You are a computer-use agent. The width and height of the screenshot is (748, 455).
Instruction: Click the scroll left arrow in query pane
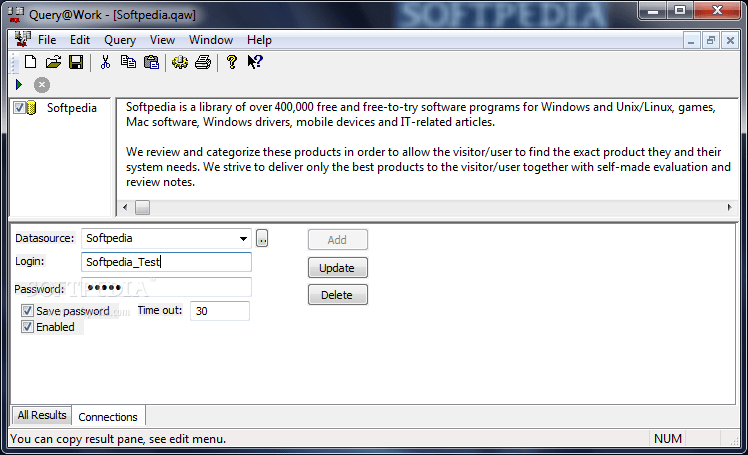125,207
